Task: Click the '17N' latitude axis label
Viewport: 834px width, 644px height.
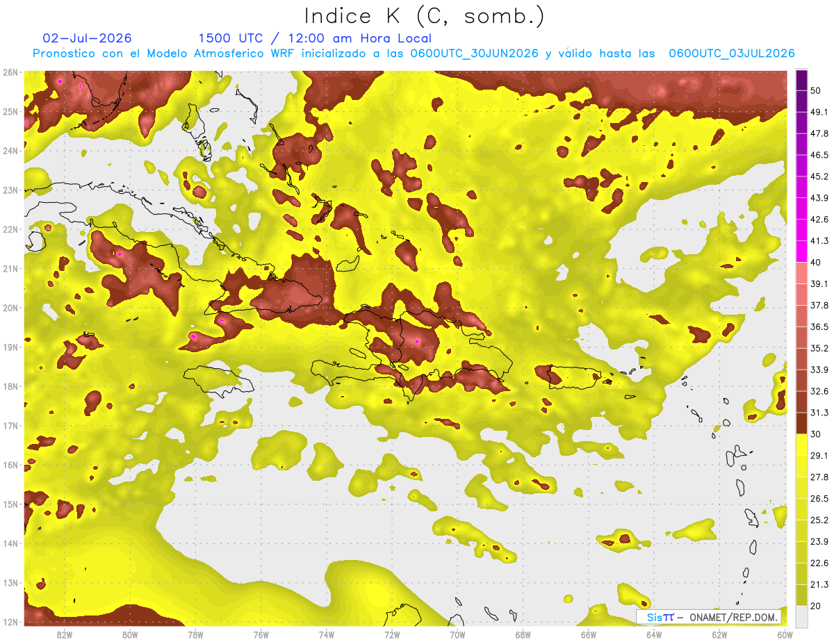Action: [10, 426]
